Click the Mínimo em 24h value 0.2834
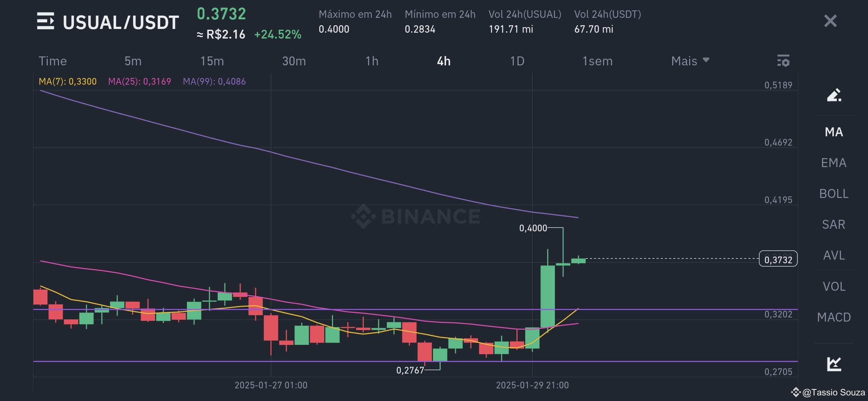868x401 pixels. point(420,29)
